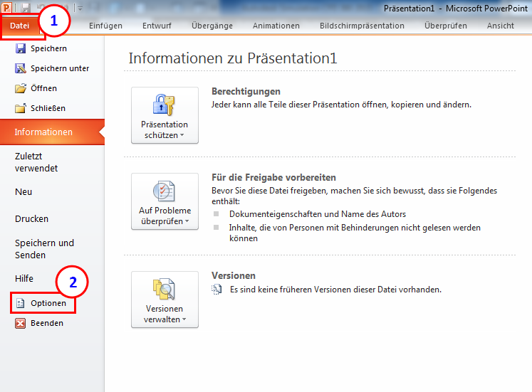Image resolution: width=532 pixels, height=392 pixels.
Task: Click the Berechtigungen heading
Action: tap(246, 92)
